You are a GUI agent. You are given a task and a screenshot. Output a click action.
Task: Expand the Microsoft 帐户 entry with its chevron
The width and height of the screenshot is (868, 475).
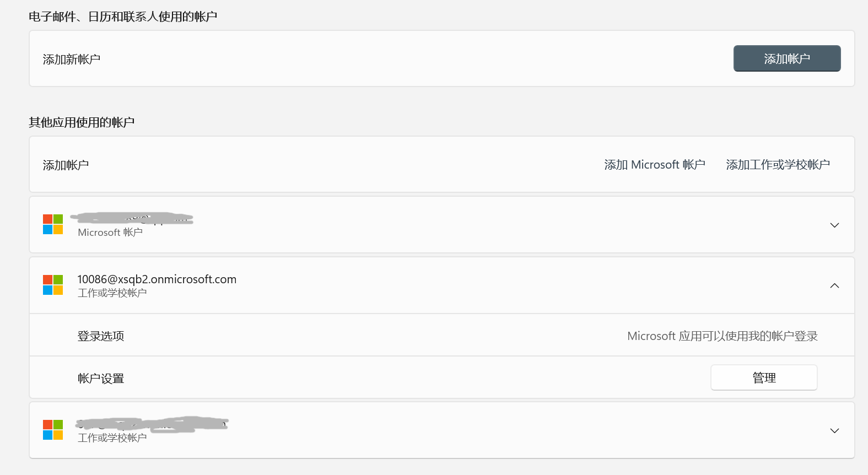[834, 225]
